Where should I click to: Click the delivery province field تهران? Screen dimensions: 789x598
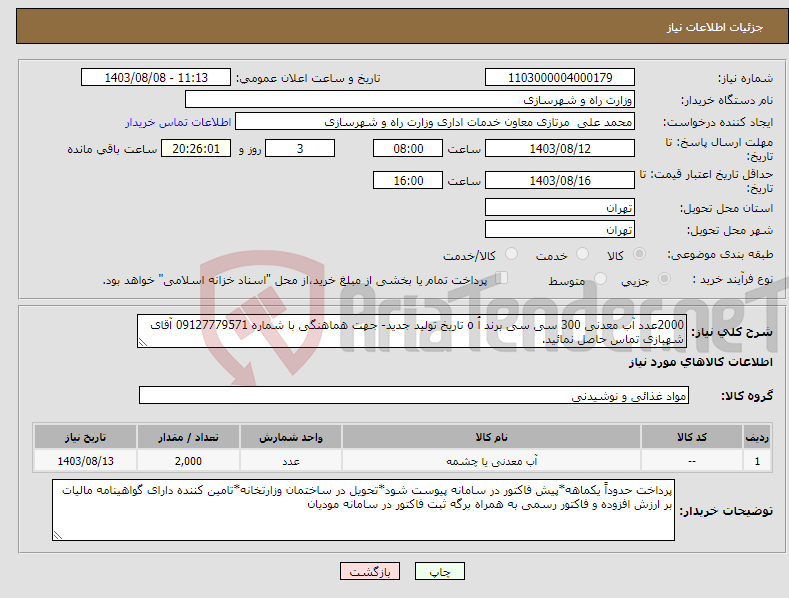(560, 207)
